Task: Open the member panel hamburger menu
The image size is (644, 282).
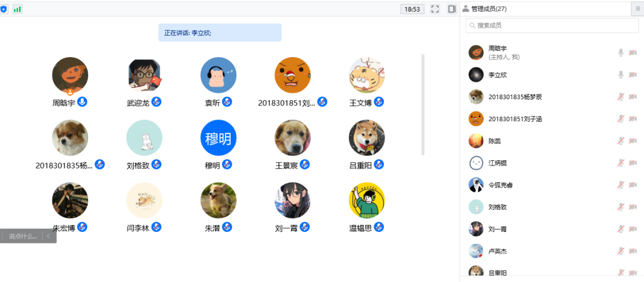Action: [x=638, y=9]
